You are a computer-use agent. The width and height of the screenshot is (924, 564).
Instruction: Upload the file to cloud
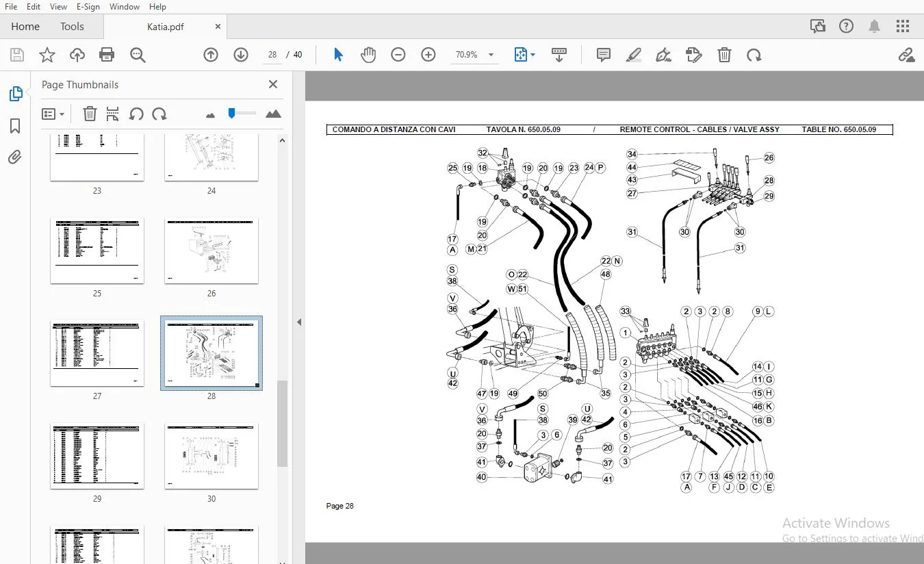77,55
